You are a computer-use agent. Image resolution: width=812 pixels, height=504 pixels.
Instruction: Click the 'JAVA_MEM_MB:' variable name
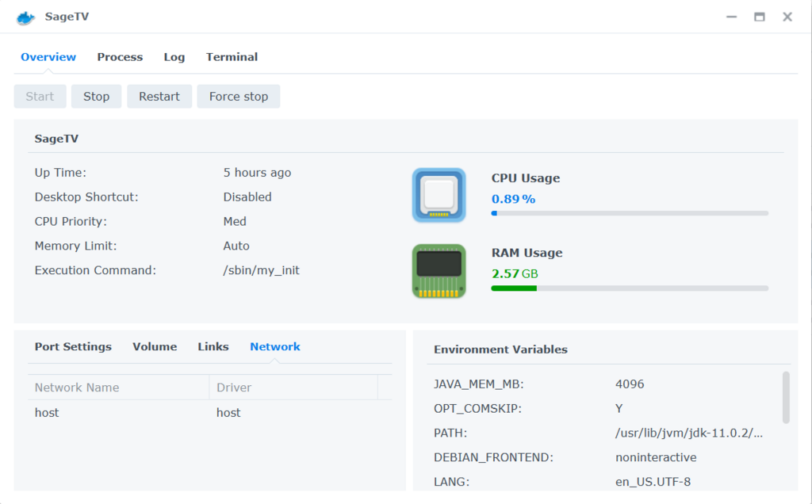pyautogui.click(x=478, y=384)
